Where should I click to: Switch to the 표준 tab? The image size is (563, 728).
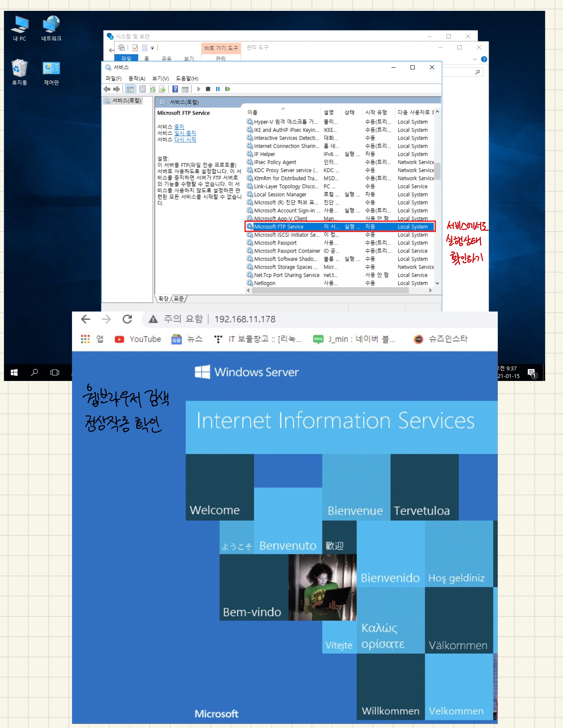coord(179,299)
